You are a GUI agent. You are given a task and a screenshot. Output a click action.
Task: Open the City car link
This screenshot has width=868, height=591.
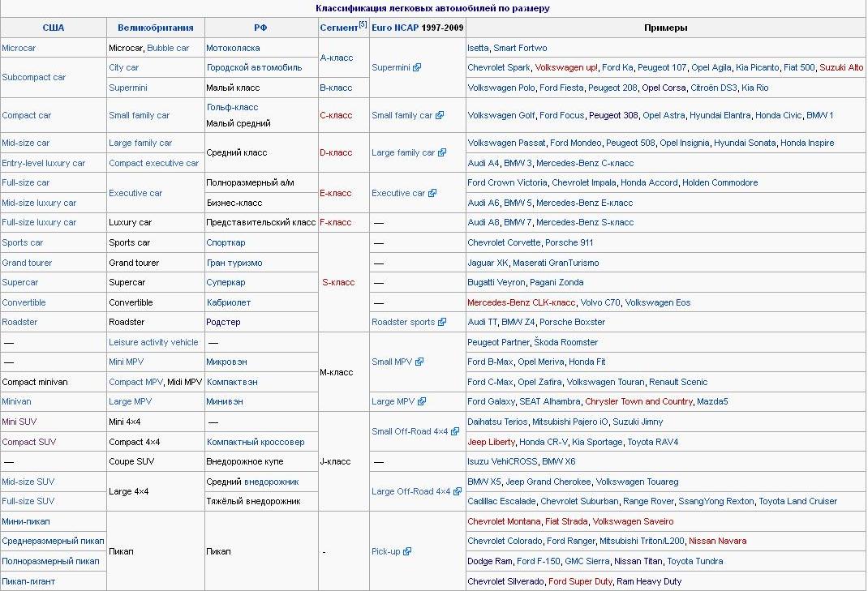point(124,67)
